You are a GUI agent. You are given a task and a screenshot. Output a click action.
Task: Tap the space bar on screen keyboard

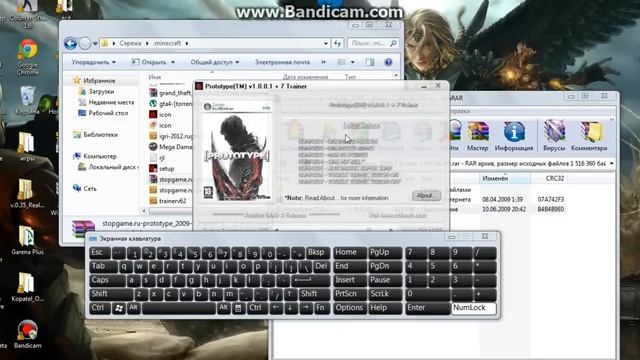pos(179,308)
